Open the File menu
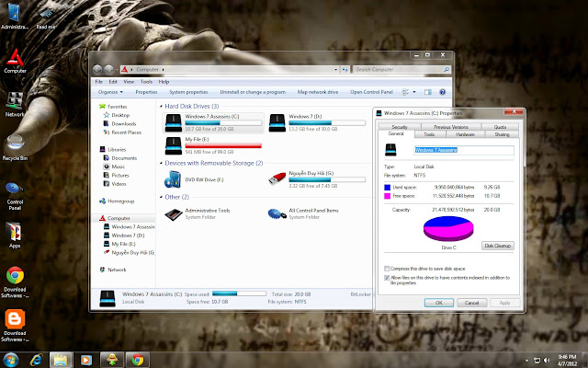The image size is (588, 368). (99, 82)
